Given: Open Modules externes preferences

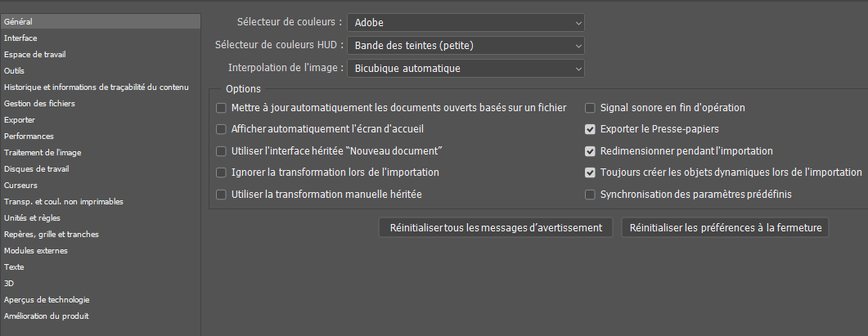Looking at the screenshot, I should [x=35, y=250].
